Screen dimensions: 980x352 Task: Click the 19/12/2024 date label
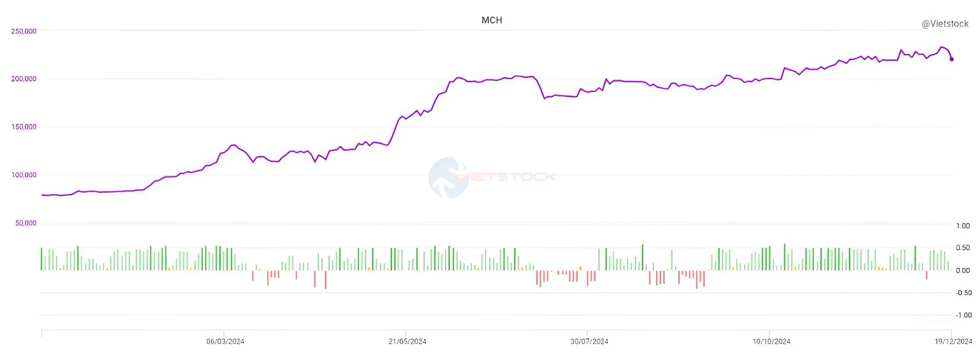pos(953,342)
